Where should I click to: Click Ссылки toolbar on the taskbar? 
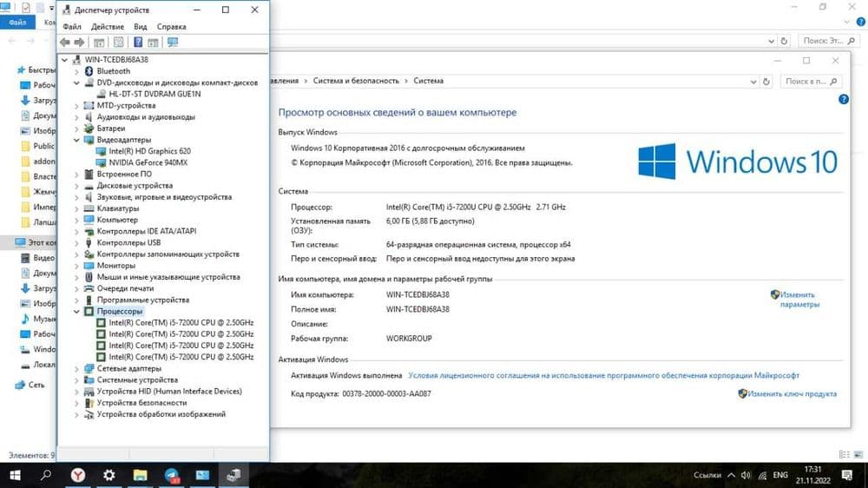pyautogui.click(x=707, y=475)
